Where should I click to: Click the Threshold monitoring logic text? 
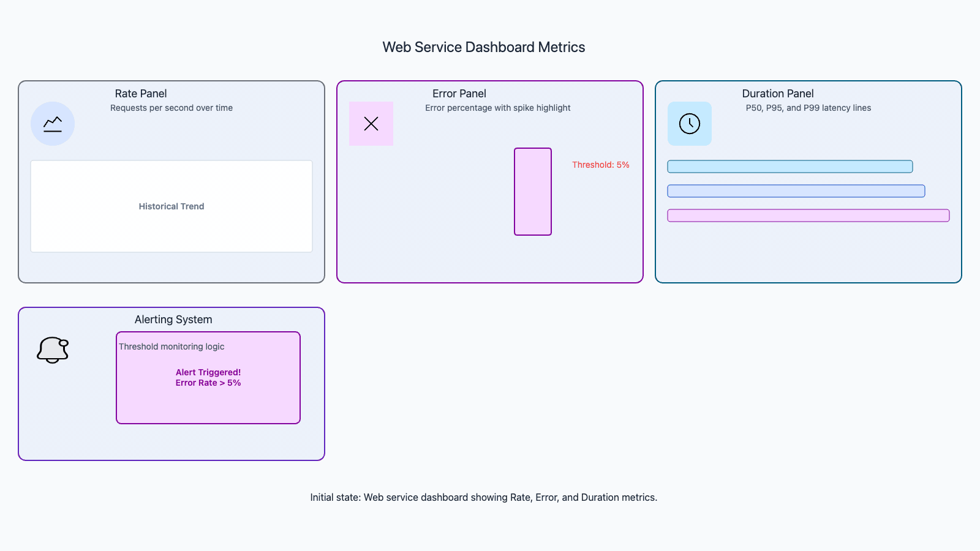point(171,347)
